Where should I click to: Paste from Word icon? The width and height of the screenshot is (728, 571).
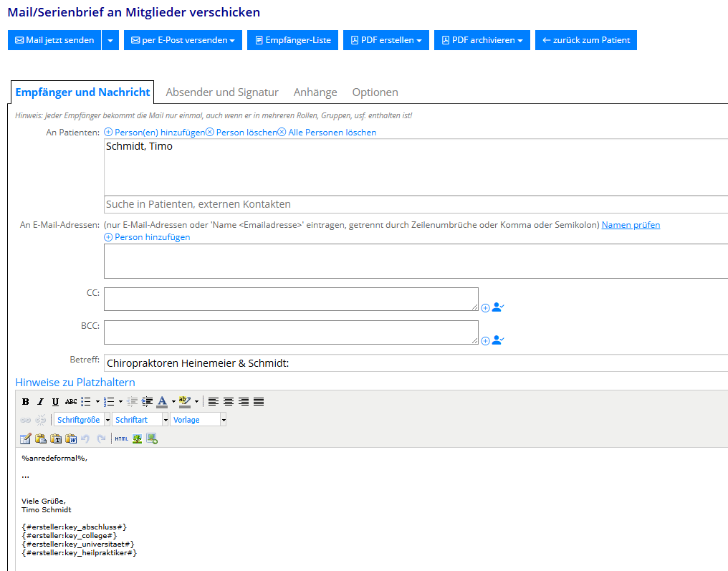[x=71, y=438]
